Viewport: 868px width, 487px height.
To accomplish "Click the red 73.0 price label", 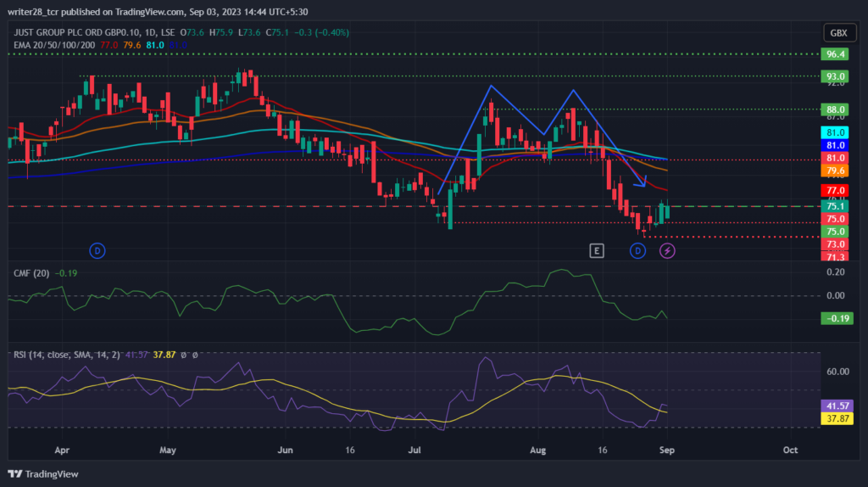I will (x=835, y=244).
